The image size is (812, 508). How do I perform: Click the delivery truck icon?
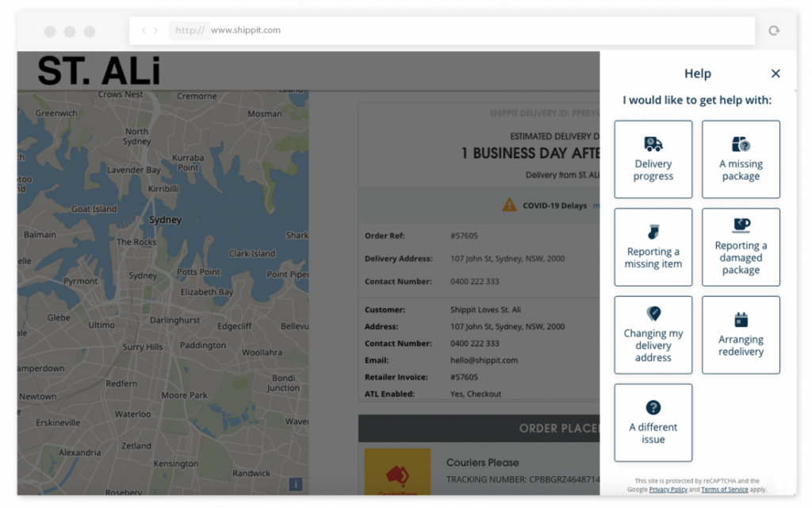(653, 144)
